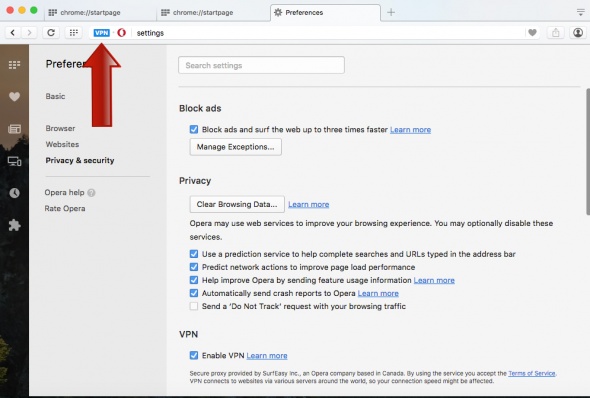590x398 pixels.
Task: Toggle the Enable VPN checkbox
Action: [x=194, y=355]
